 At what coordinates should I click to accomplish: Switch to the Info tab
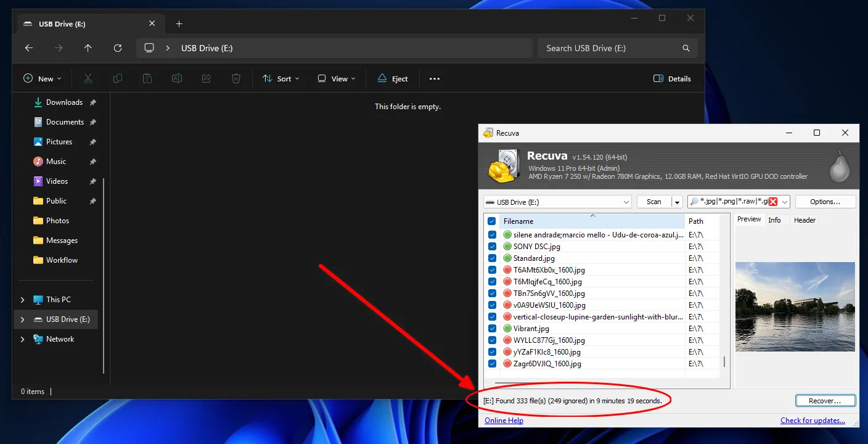point(774,220)
